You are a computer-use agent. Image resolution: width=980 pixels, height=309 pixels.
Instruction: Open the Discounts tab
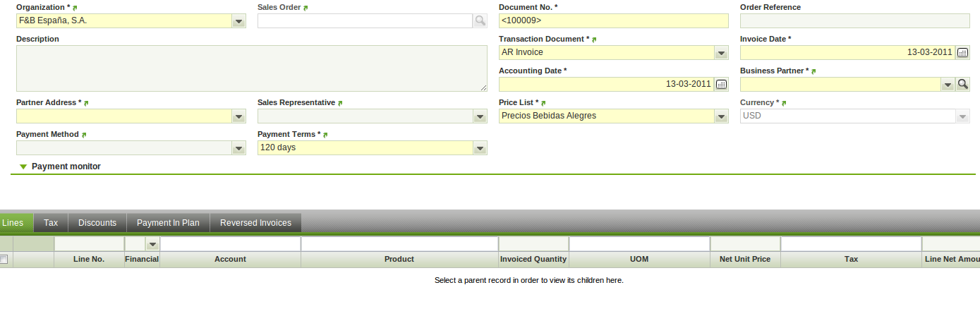[x=97, y=223]
